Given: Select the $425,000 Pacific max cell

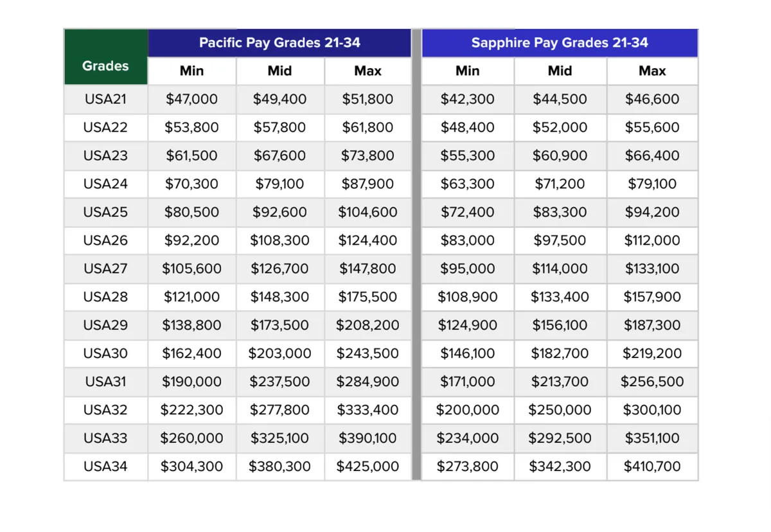Looking at the screenshot, I should pos(368,466).
